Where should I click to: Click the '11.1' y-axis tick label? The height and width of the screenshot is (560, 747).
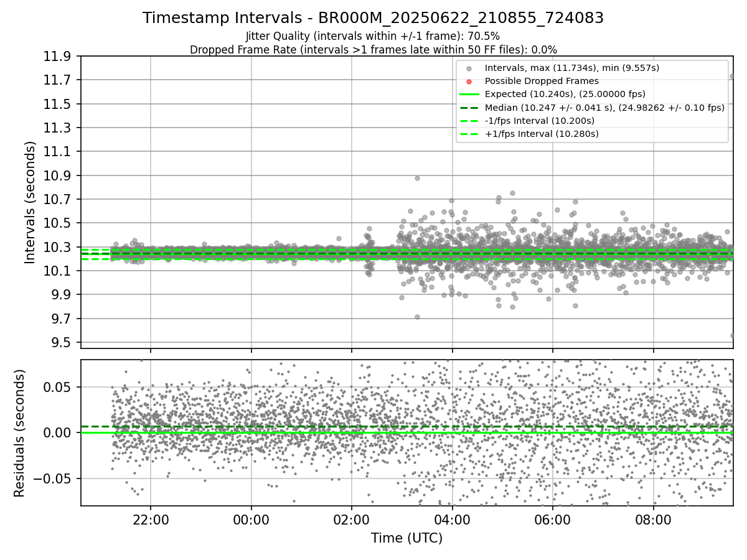pos(56,152)
